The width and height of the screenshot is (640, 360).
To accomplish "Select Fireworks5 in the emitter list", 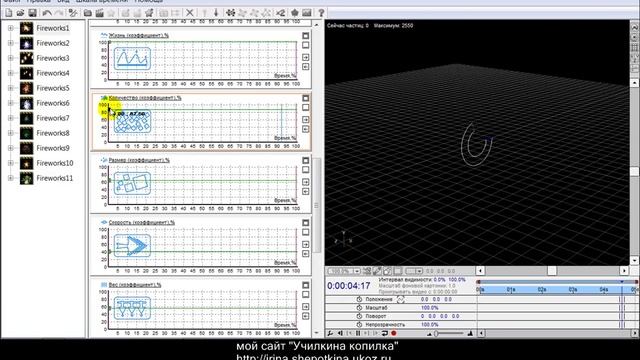I will tap(53, 88).
